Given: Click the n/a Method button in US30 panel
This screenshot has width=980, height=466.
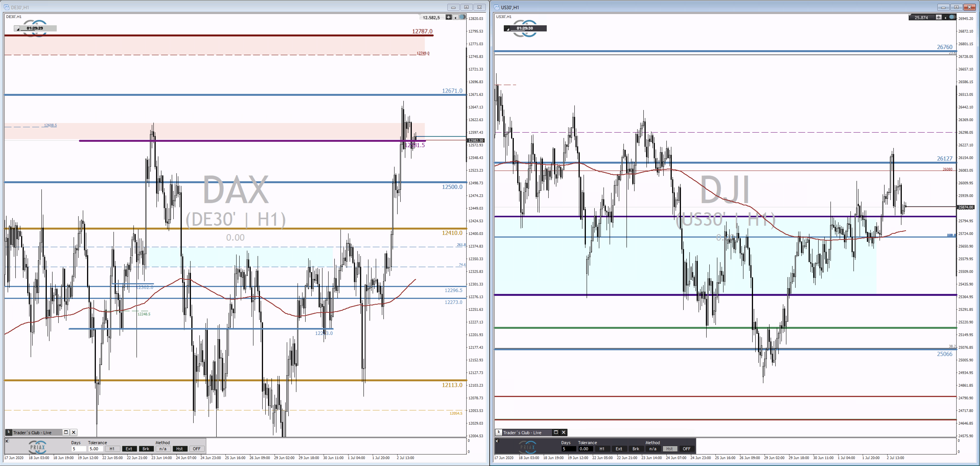Looking at the screenshot, I should pos(653,449).
